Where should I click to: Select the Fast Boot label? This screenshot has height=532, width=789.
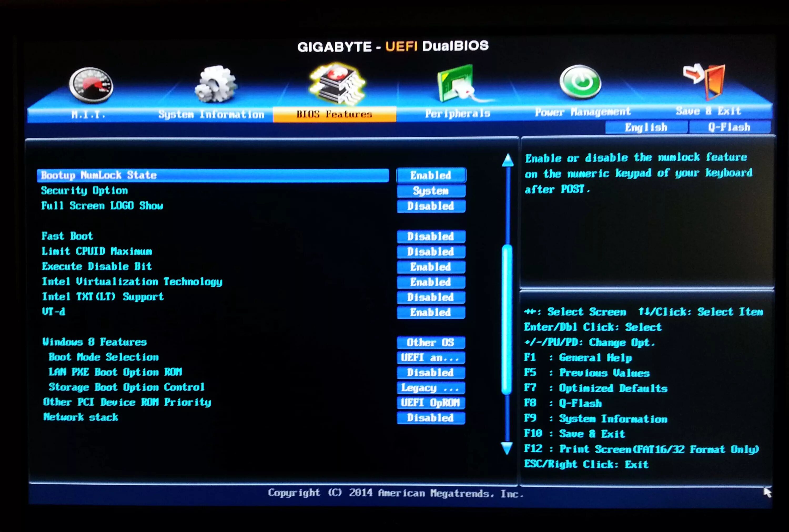(x=67, y=236)
